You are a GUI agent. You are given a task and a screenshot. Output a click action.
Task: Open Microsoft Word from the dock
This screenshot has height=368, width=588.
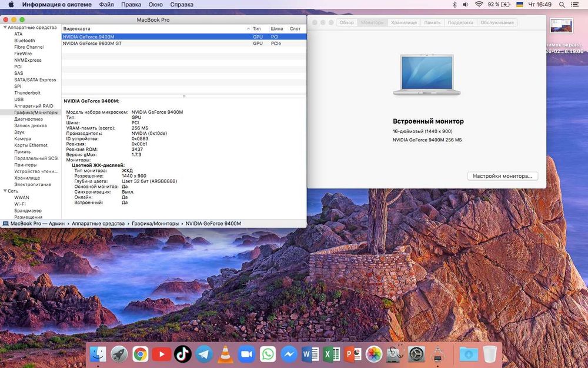coord(310,354)
